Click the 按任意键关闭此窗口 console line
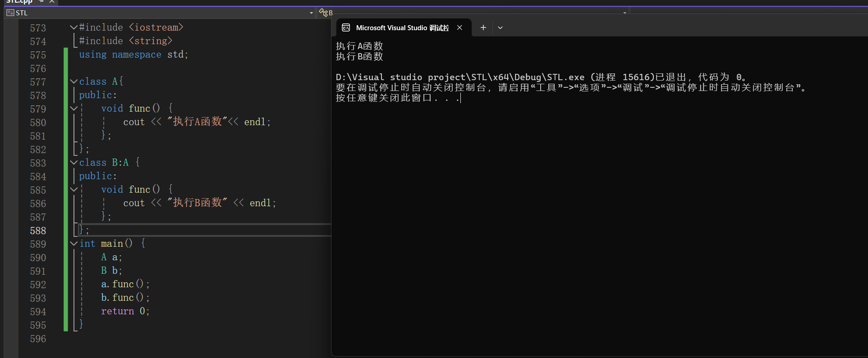The image size is (868, 358). click(398, 98)
